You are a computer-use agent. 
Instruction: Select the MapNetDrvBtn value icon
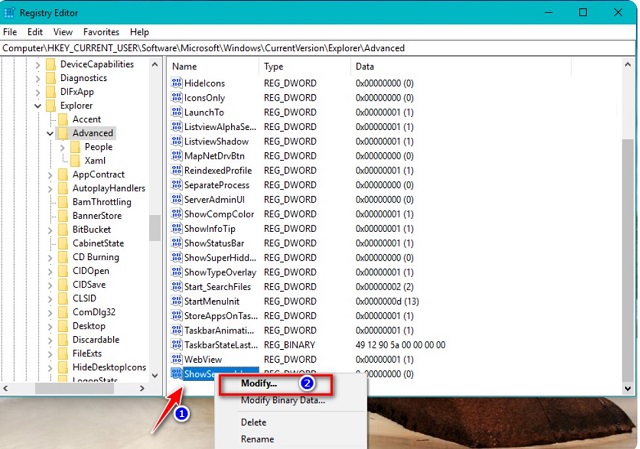[x=176, y=156]
